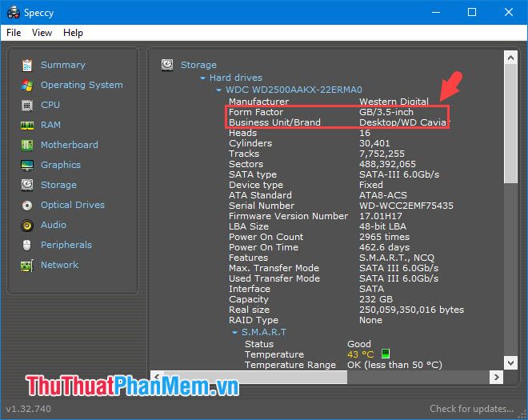Click the Storage header disk icon
The height and width of the screenshot is (420, 528).
coord(167,65)
